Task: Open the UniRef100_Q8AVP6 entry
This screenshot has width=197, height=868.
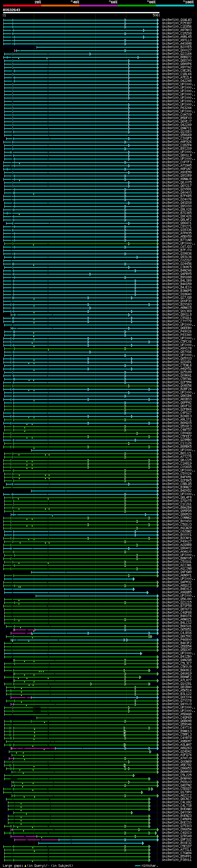Action: (177, 64)
